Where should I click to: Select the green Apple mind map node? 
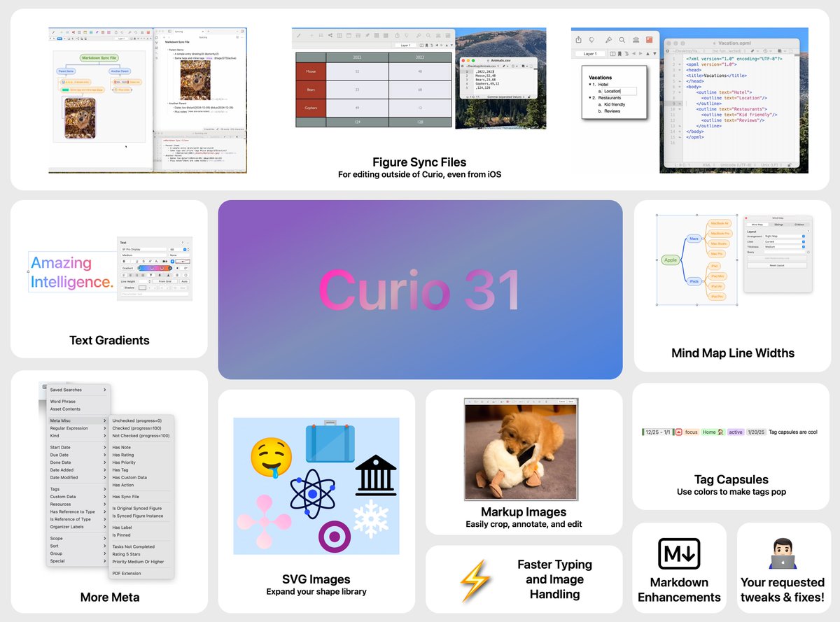pyautogui.click(x=671, y=260)
